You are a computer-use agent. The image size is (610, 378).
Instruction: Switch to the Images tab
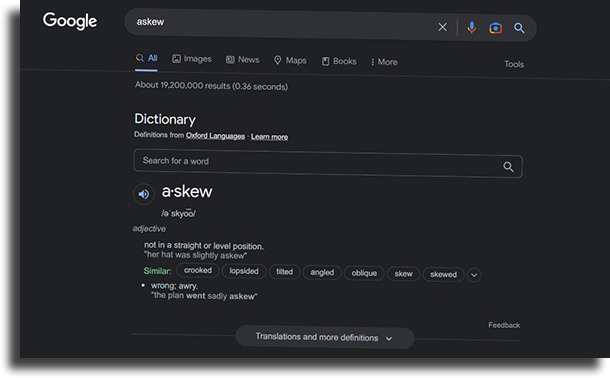(192, 59)
